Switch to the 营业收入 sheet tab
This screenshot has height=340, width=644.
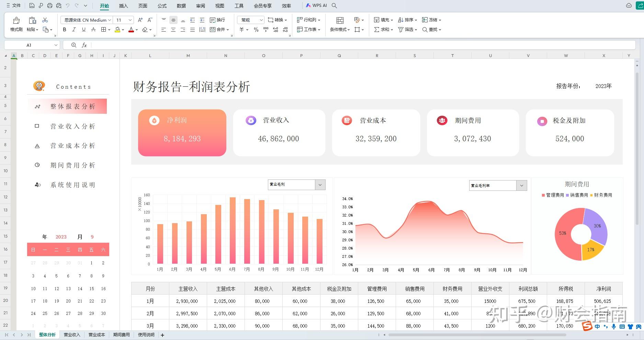pos(72,335)
